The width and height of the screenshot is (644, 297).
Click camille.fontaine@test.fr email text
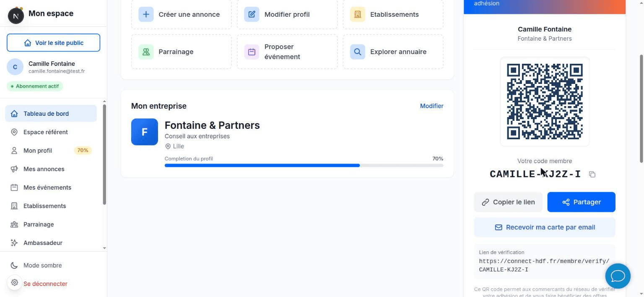tap(57, 71)
